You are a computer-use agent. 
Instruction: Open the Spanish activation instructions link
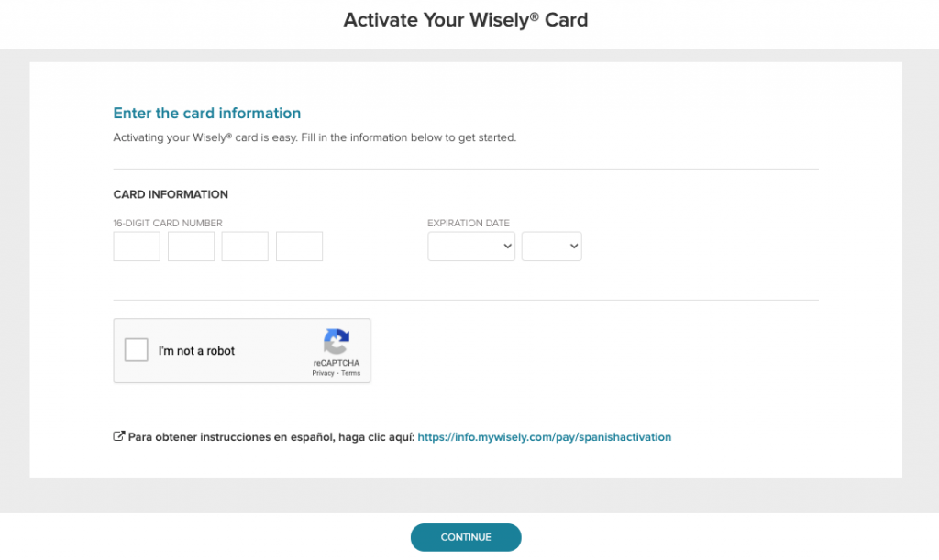[544, 437]
